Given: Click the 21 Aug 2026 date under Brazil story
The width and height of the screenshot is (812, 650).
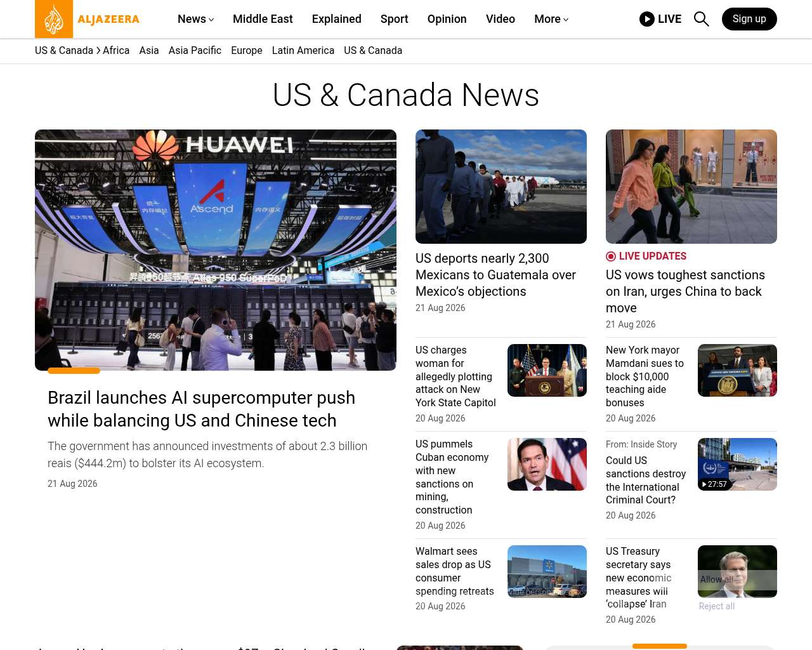Looking at the screenshot, I should click(72, 484).
